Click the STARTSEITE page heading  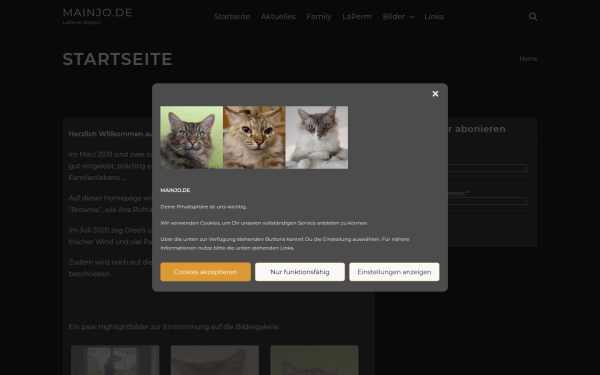coord(117,59)
